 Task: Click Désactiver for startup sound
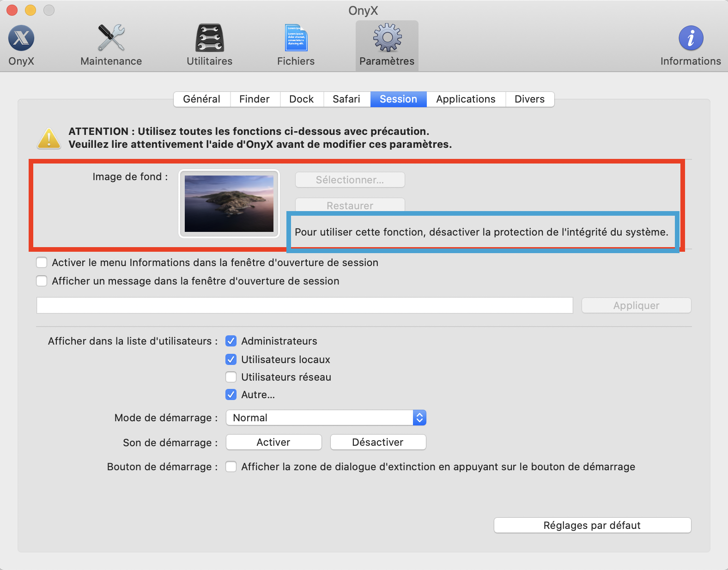(378, 443)
